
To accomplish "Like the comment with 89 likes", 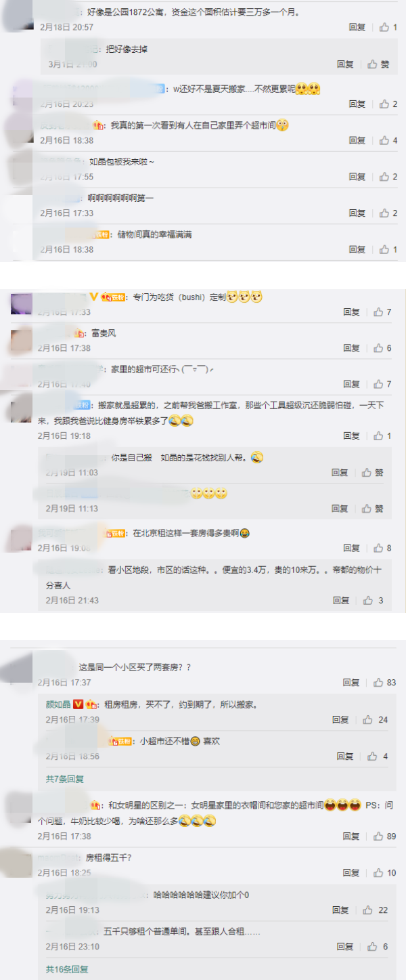I will click(387, 836).
